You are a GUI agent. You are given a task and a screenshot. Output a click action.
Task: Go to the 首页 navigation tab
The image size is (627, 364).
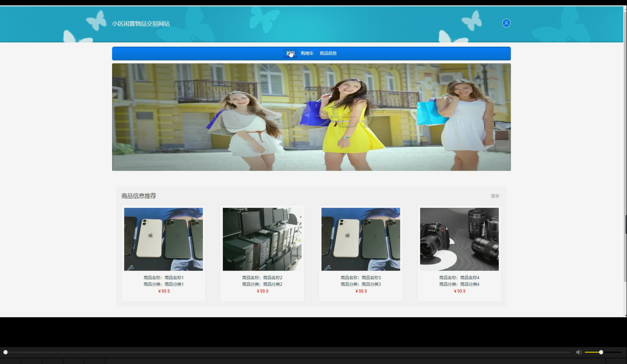point(290,53)
